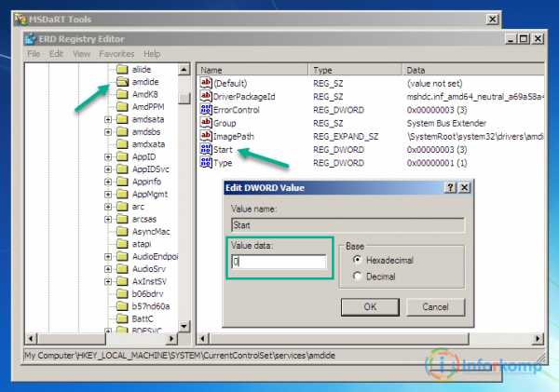Click the amdsata folder icon
559x392 pixels.
click(122, 119)
